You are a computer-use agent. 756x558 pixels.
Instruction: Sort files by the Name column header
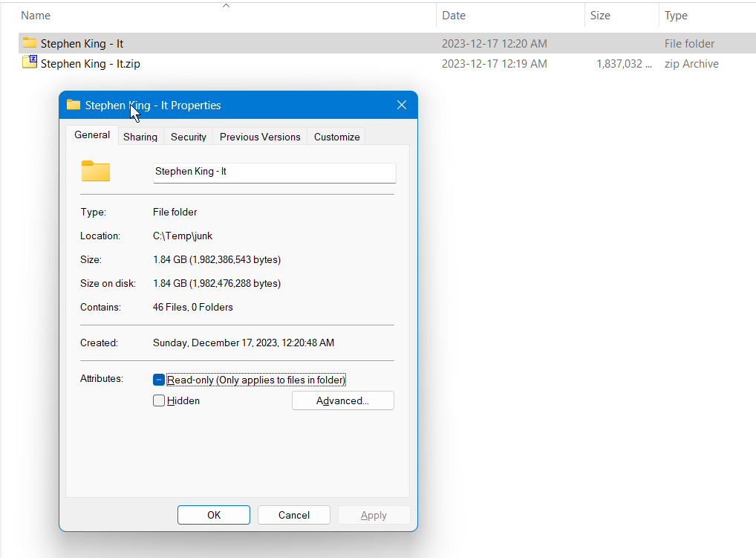(36, 16)
